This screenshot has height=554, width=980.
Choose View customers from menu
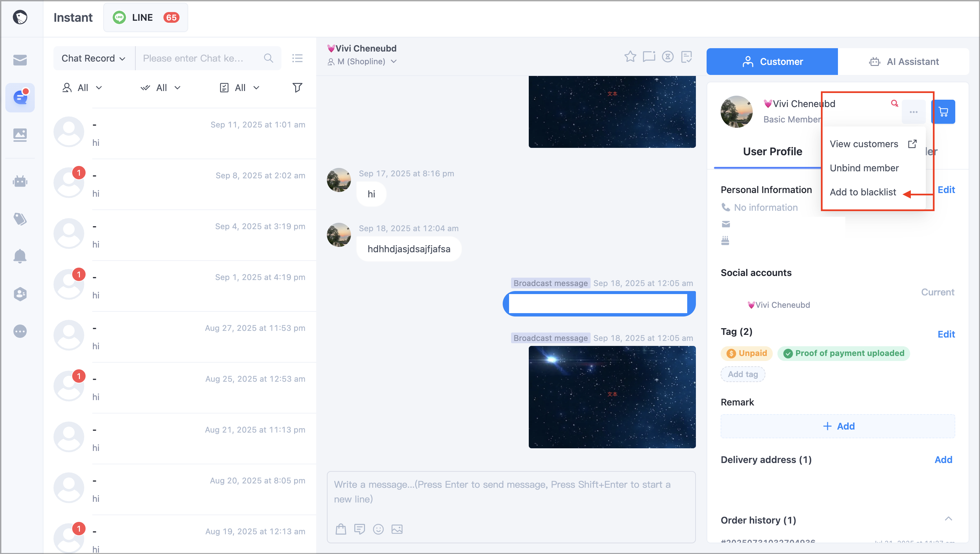tap(873, 144)
